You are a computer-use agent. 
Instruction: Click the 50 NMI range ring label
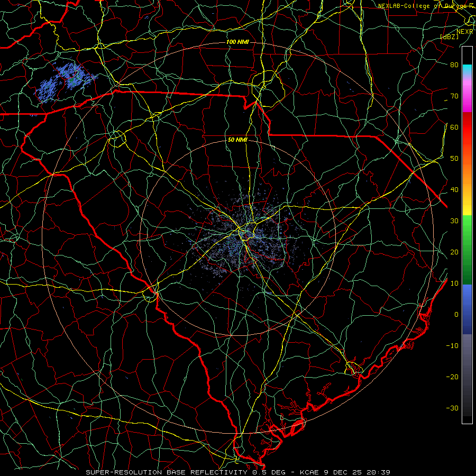pyautogui.click(x=237, y=140)
